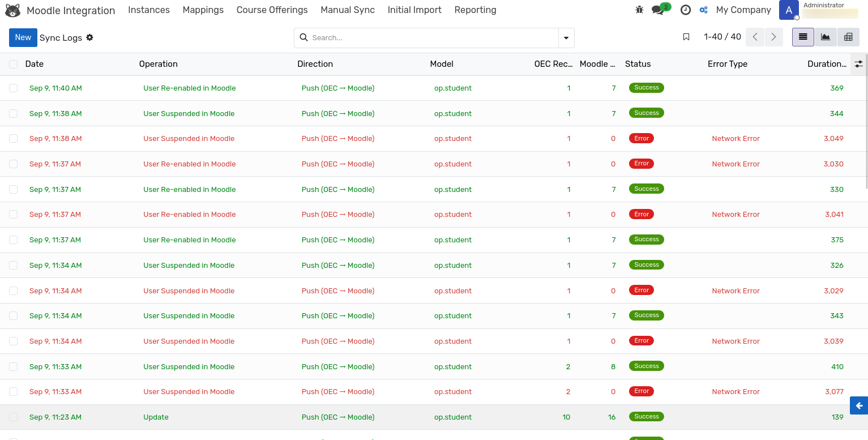The width and height of the screenshot is (868, 440).
Task: Open the Course Offerings menu
Action: pos(272,10)
